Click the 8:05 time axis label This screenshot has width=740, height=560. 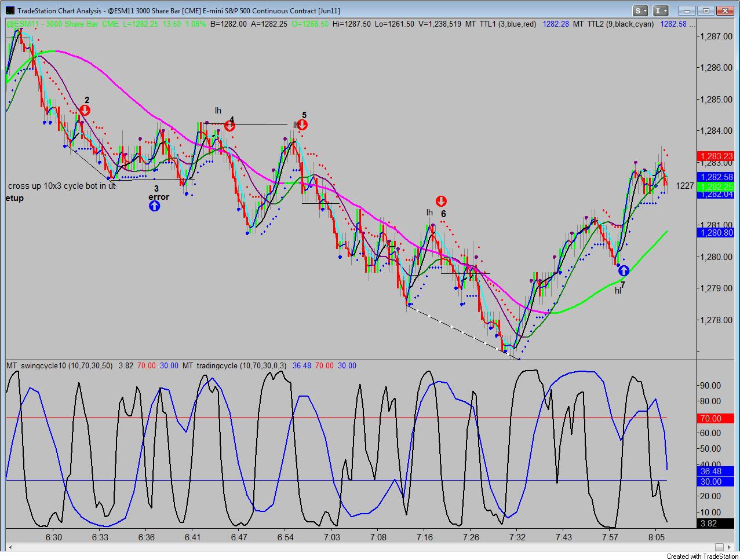click(x=656, y=537)
